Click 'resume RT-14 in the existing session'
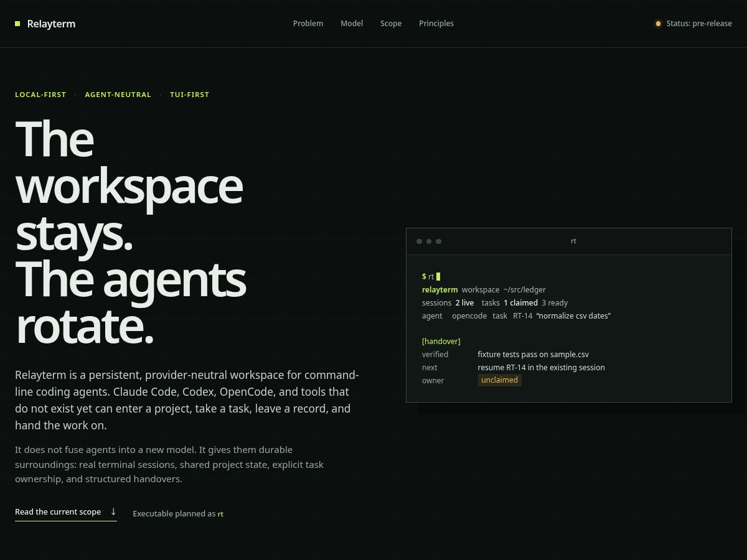Image resolution: width=747 pixels, height=560 pixels. click(542, 368)
